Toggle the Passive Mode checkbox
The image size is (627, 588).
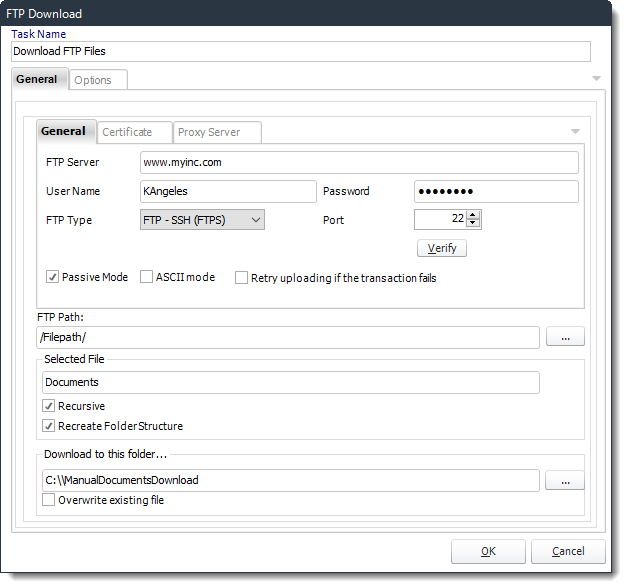(52, 277)
